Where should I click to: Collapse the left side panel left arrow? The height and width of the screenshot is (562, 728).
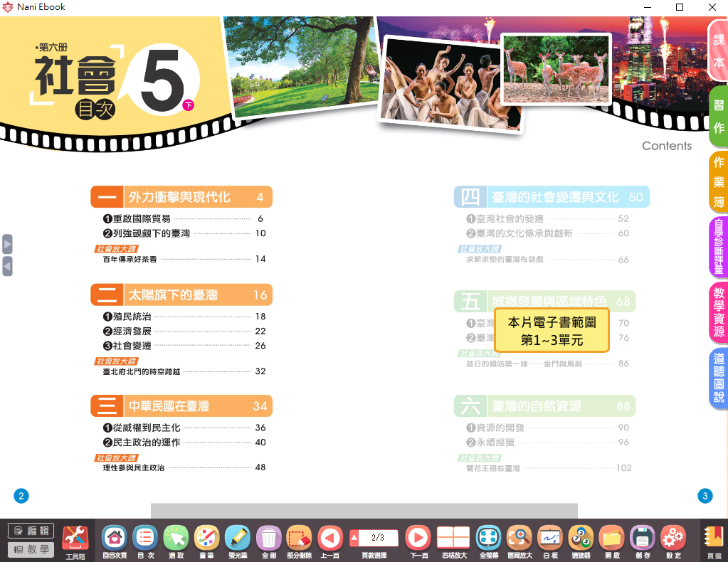click(7, 266)
